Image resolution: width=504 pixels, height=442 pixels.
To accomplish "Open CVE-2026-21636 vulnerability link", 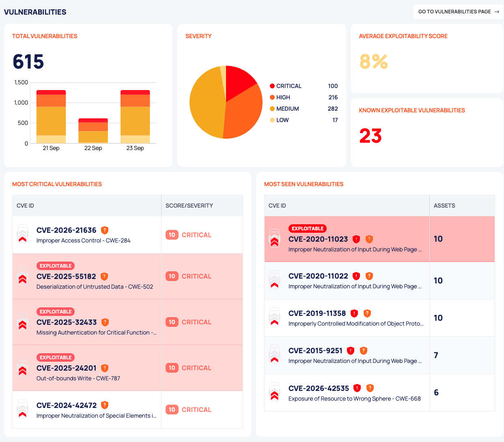I will tap(67, 230).
